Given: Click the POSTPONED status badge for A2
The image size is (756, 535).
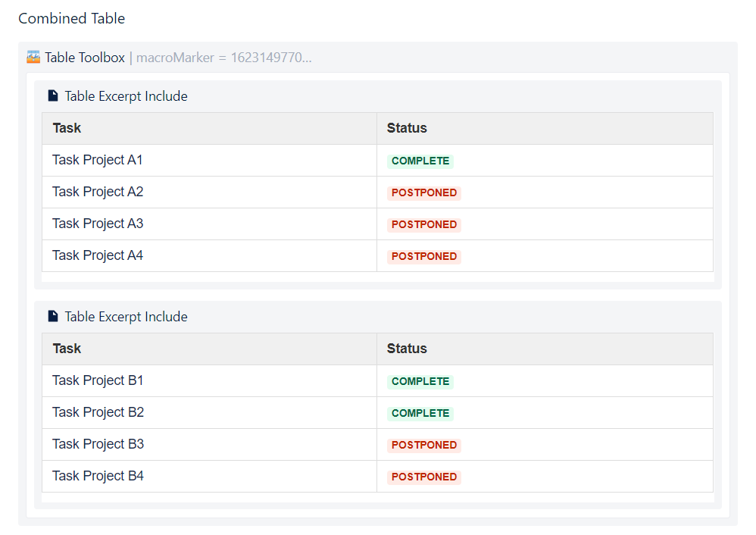Looking at the screenshot, I should [x=424, y=193].
